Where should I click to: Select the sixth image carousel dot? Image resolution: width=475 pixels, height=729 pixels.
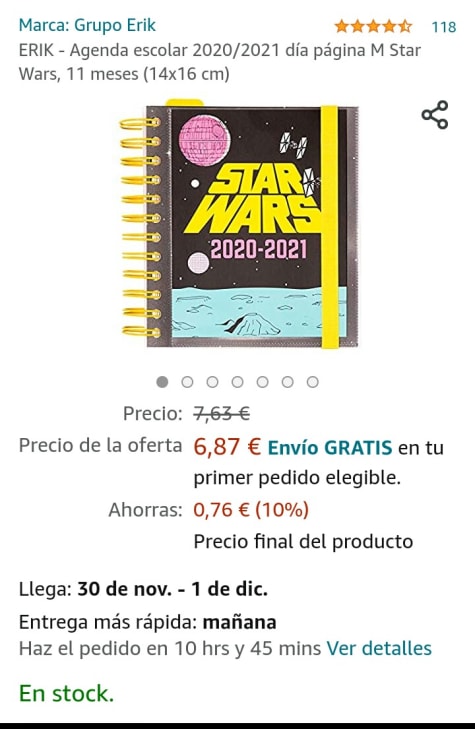point(288,382)
